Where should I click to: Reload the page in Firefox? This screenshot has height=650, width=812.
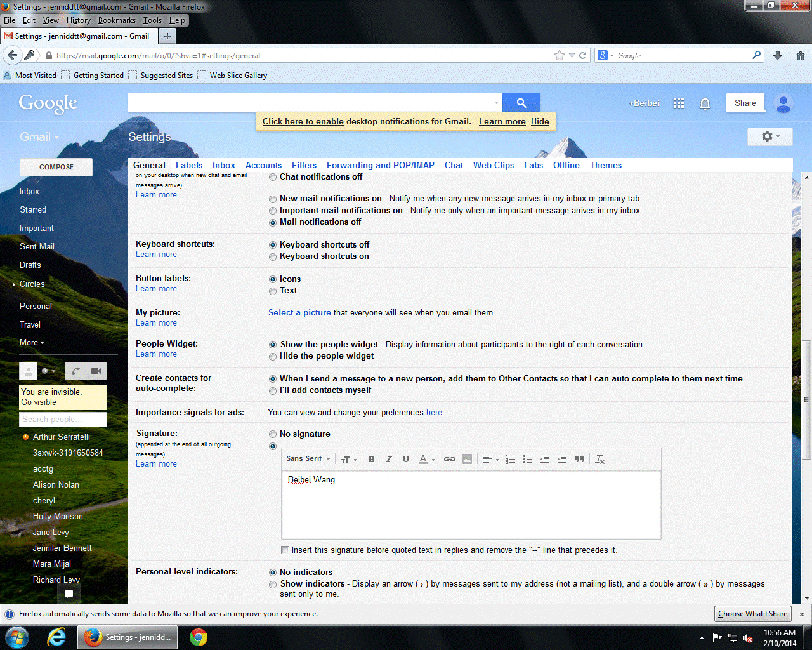583,55
